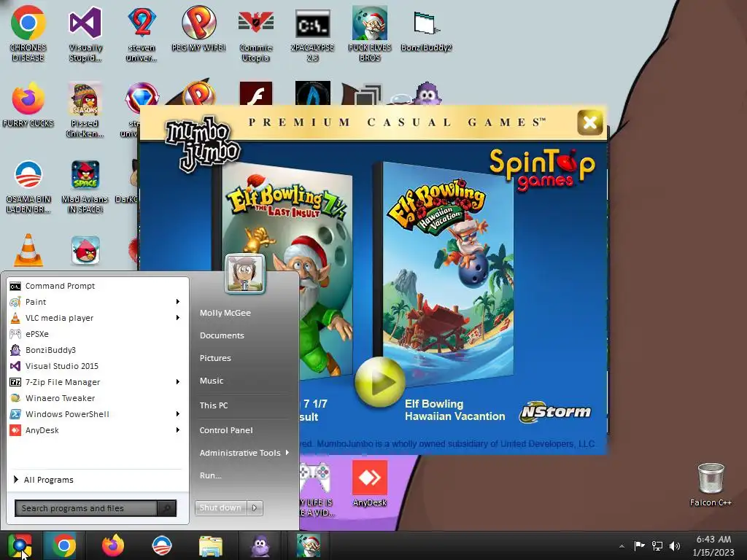This screenshot has height=560, width=747.
Task: Click the NStorm logo
Action: [x=555, y=411]
